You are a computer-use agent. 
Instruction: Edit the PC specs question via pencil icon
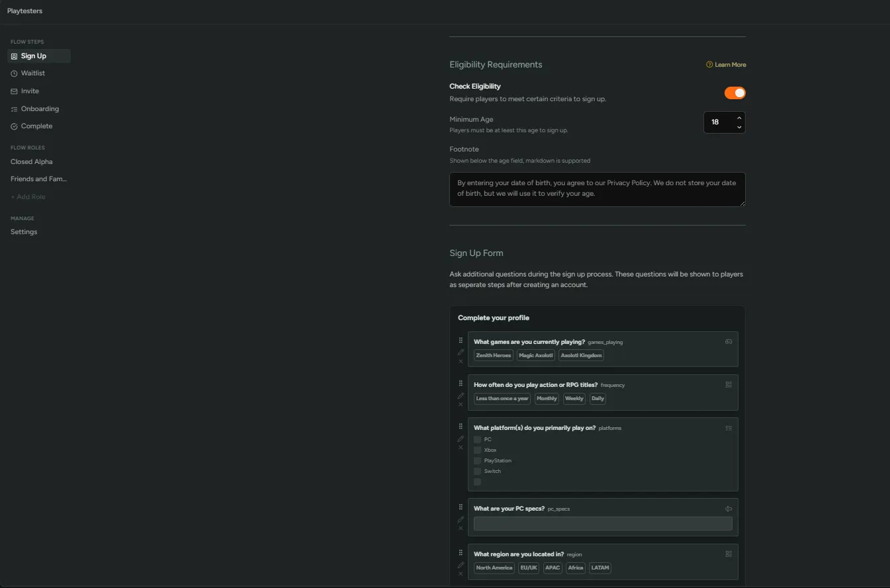(x=461, y=519)
